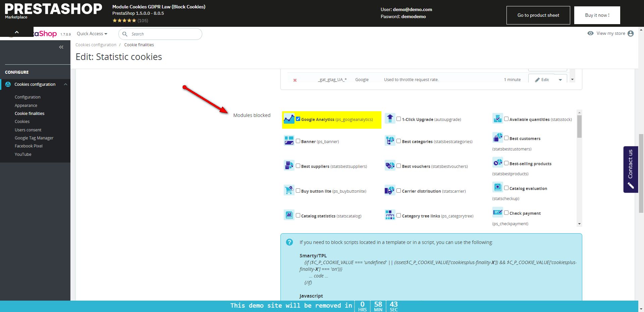This screenshot has height=312, width=644.
Task: Click the View my store link
Action: [x=610, y=33]
